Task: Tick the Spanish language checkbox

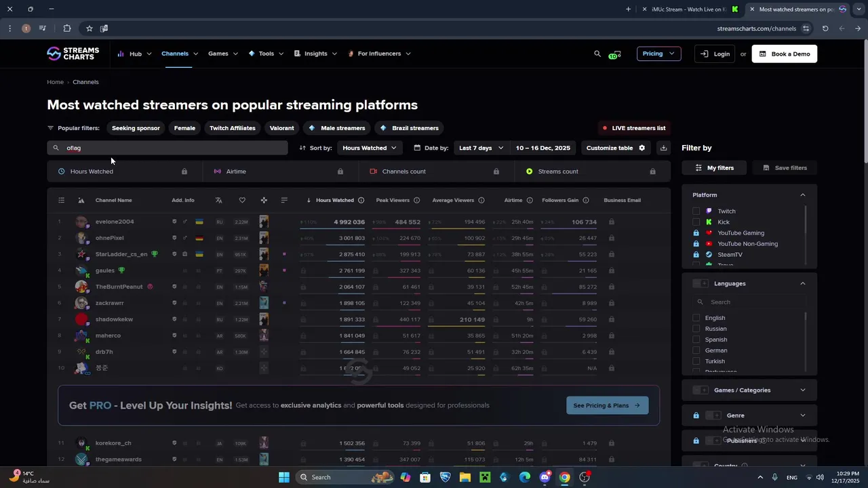Action: (x=696, y=340)
